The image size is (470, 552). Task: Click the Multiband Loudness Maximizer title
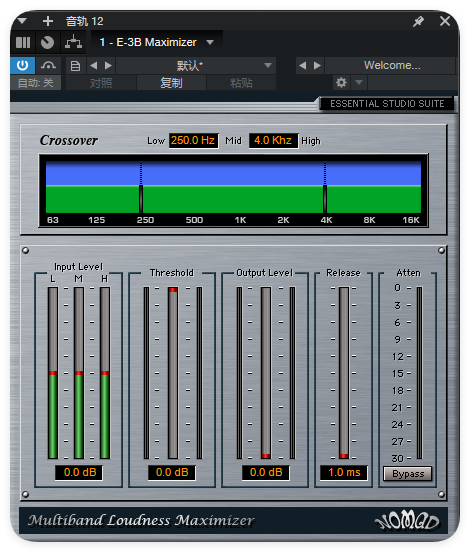tap(141, 520)
